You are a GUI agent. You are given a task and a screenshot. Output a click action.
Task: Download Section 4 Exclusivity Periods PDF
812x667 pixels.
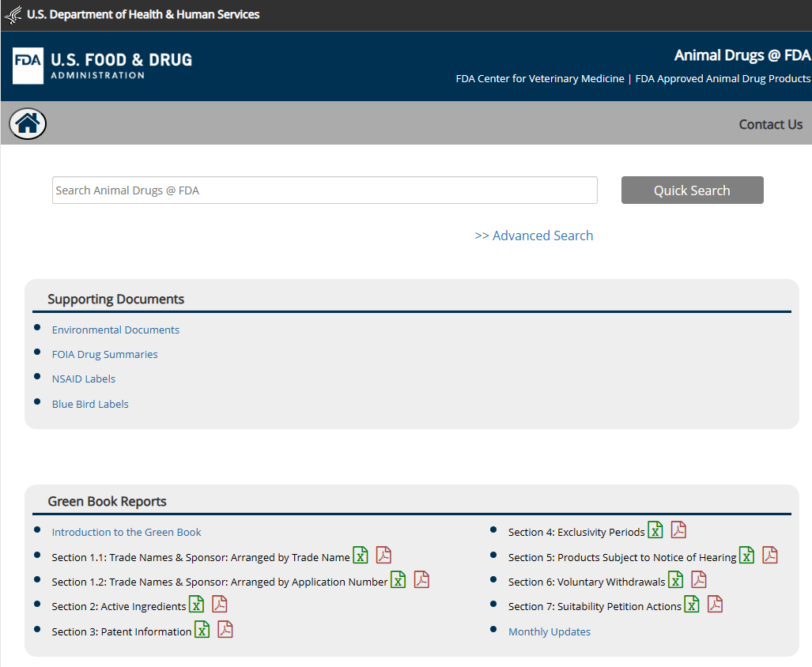click(678, 529)
